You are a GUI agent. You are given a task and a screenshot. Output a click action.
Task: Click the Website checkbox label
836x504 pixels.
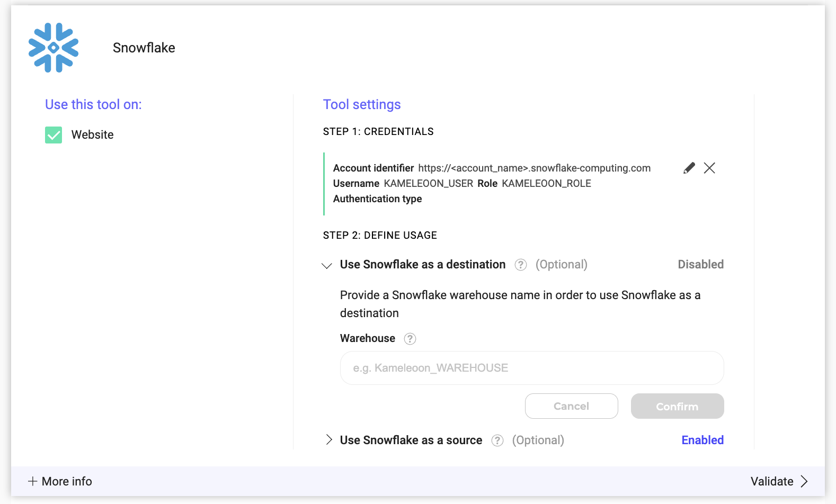click(92, 135)
